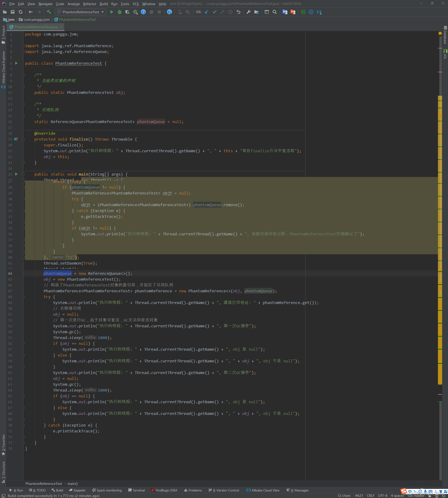Open the Refactor menu

tap(90, 4)
